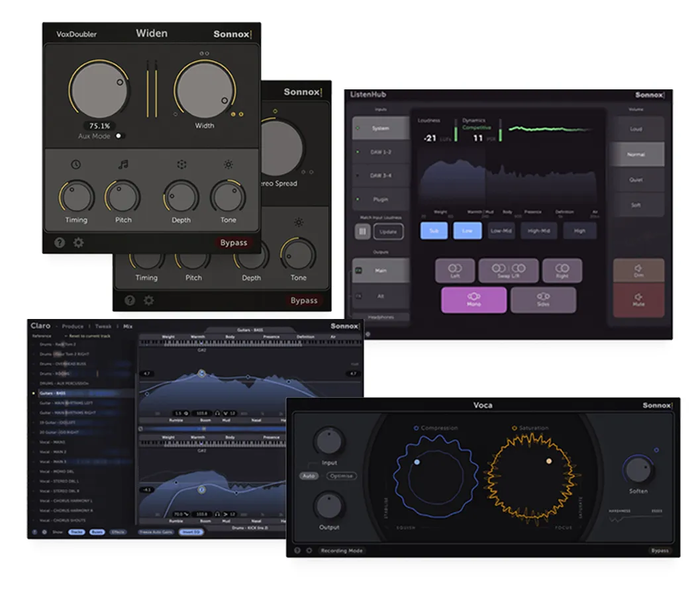Click 75.1% value field in Widen
Screen dimensions: 700x591
click(99, 126)
